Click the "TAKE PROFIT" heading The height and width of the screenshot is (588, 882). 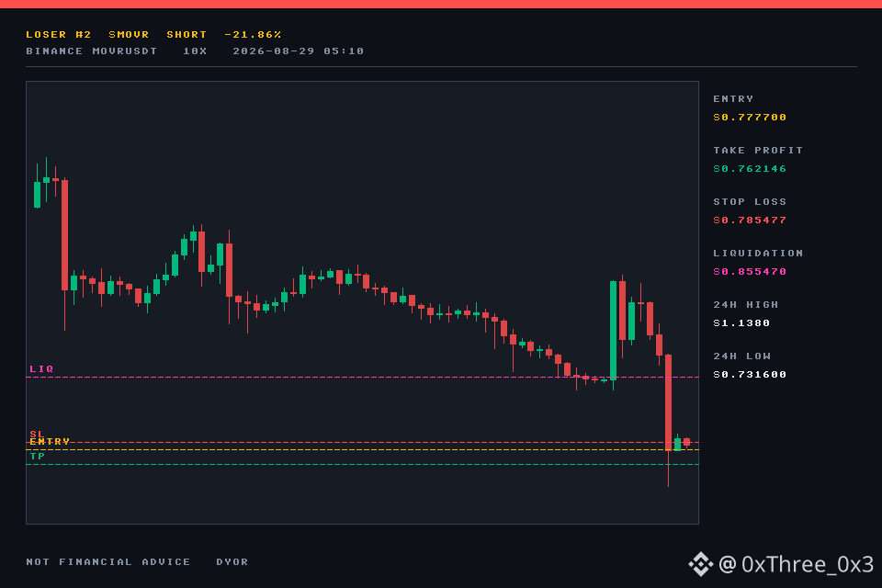(x=758, y=151)
